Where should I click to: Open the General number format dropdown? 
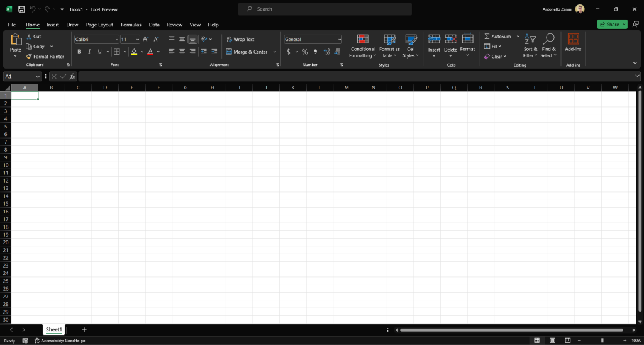pos(340,39)
